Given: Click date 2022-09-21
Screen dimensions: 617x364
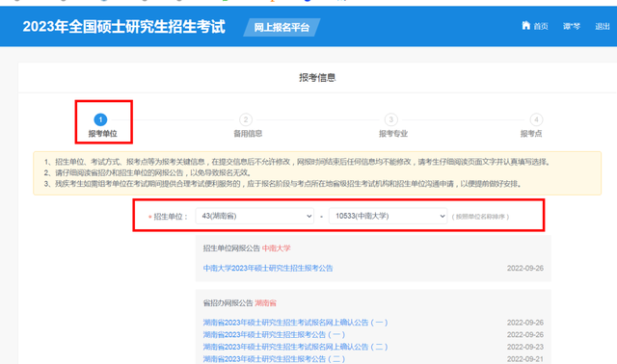Looking at the screenshot, I should [x=524, y=359].
